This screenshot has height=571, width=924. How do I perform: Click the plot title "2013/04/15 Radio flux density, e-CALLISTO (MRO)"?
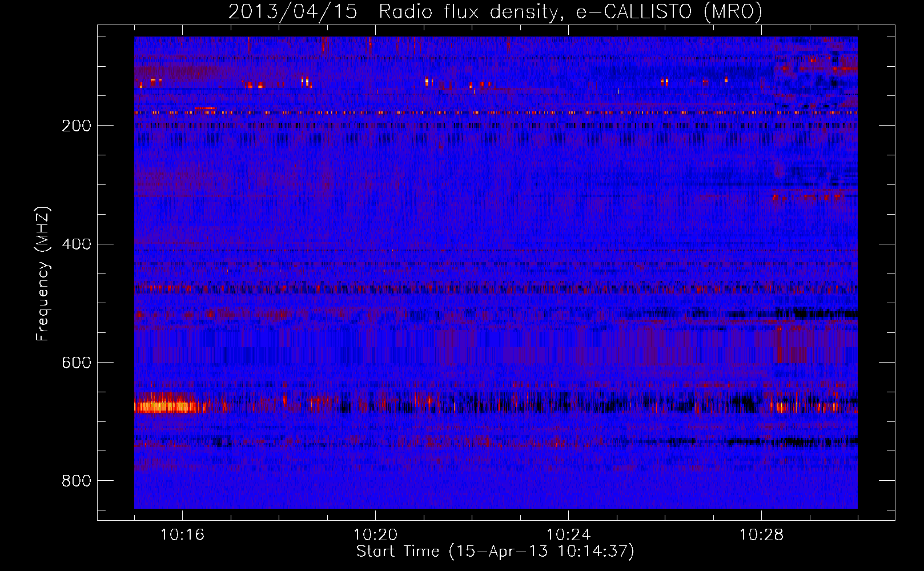pos(495,11)
